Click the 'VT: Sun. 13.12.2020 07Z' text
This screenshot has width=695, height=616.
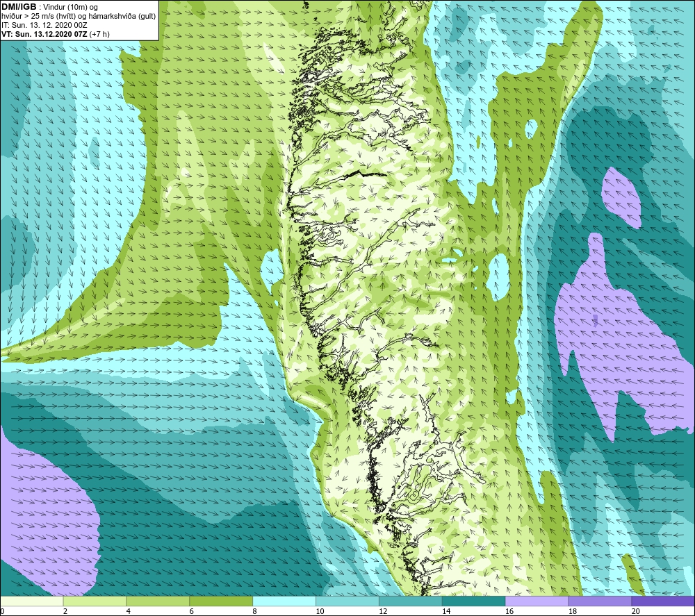coord(44,34)
